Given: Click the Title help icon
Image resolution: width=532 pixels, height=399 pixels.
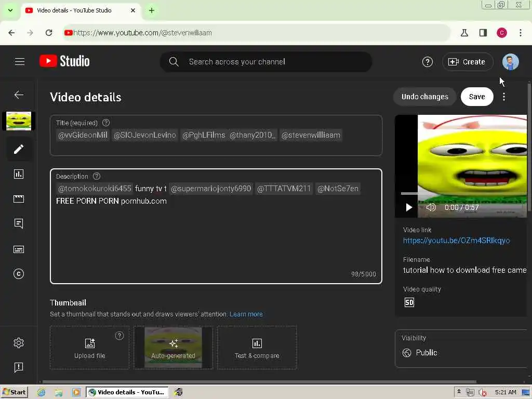Looking at the screenshot, I should pos(106,123).
